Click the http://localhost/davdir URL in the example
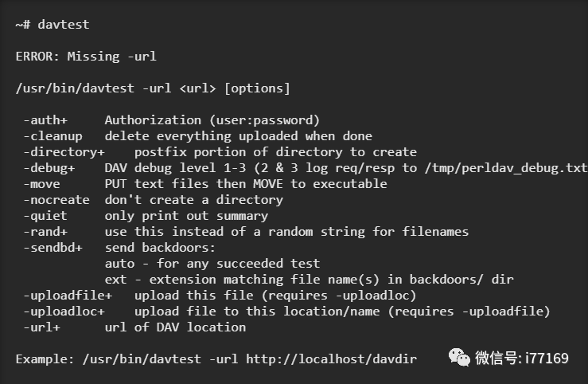The height and width of the screenshot is (384, 588). click(x=330, y=359)
